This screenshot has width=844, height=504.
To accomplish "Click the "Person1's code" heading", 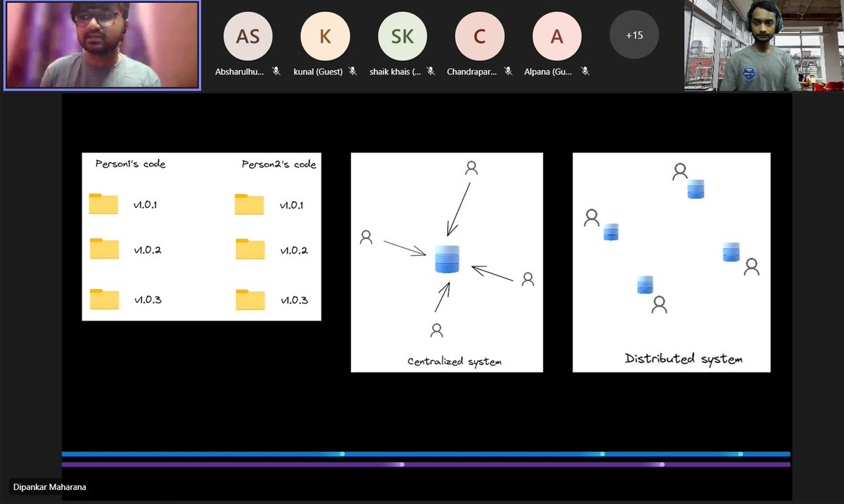I will tap(131, 164).
